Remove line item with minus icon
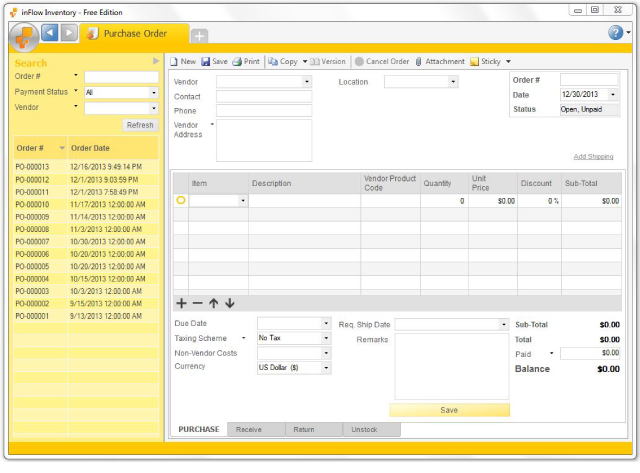The image size is (640, 473). click(198, 303)
